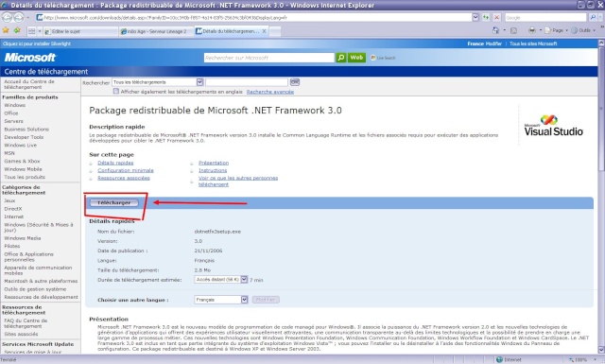605x364 pixels.
Task: Open the Windows product family link
Action: tap(15, 105)
